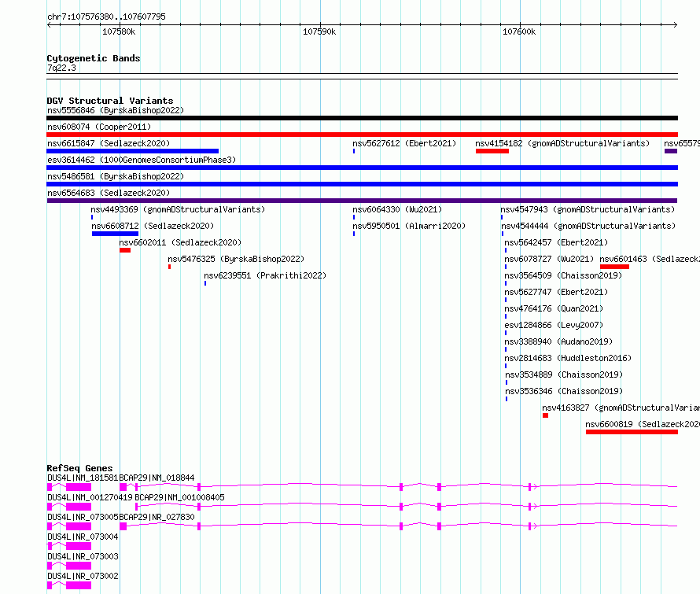Select nsv4544444 (gnomADStructuralVariants) label
Image resolution: width=700 pixels, height=594 pixels.
[588, 226]
